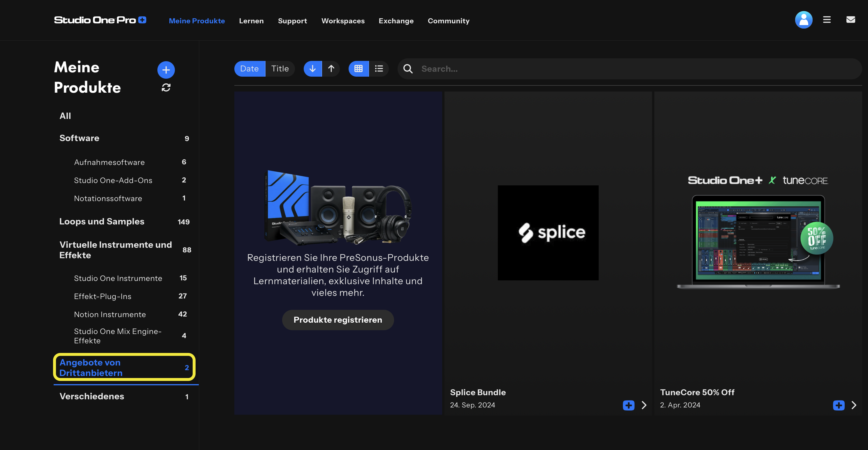Click the search magnifier icon
The width and height of the screenshot is (868, 450).
pos(408,69)
